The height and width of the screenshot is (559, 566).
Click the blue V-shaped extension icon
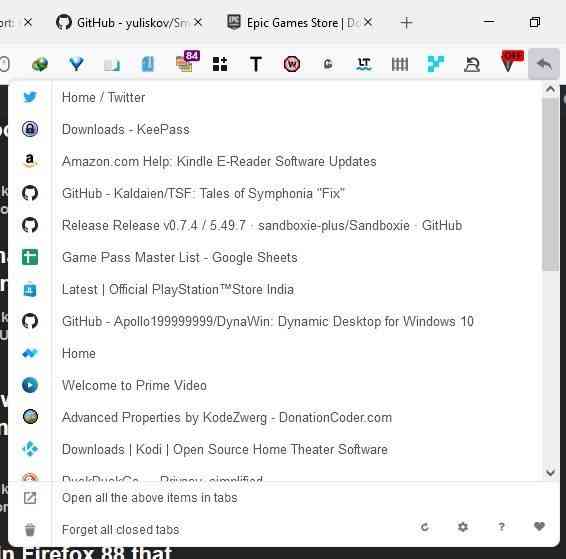coord(76,64)
